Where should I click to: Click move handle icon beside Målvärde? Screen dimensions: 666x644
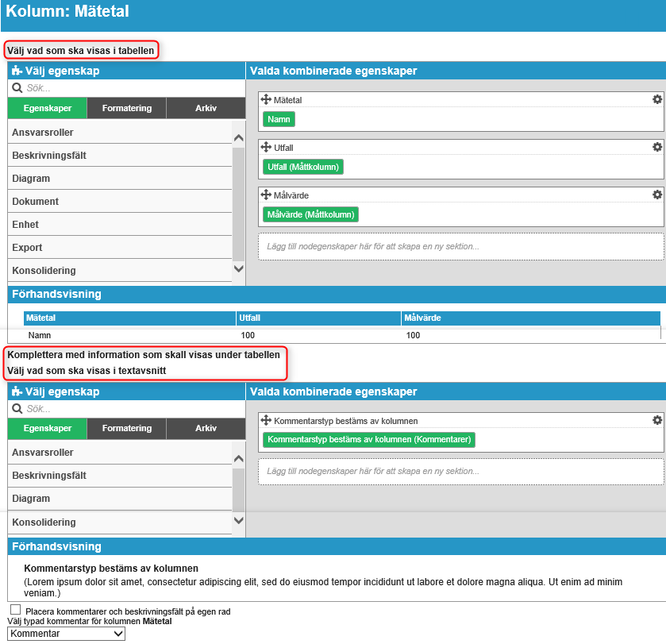266,195
